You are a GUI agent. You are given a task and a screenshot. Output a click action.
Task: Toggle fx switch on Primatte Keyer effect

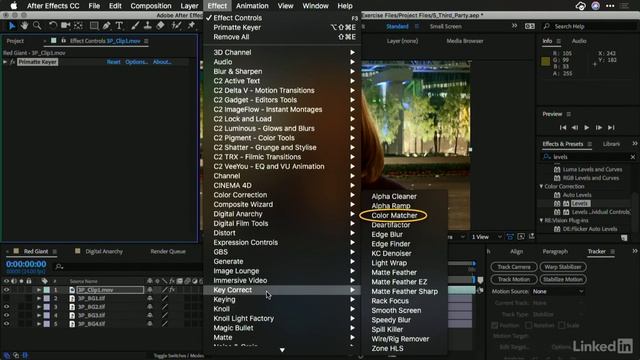13,62
